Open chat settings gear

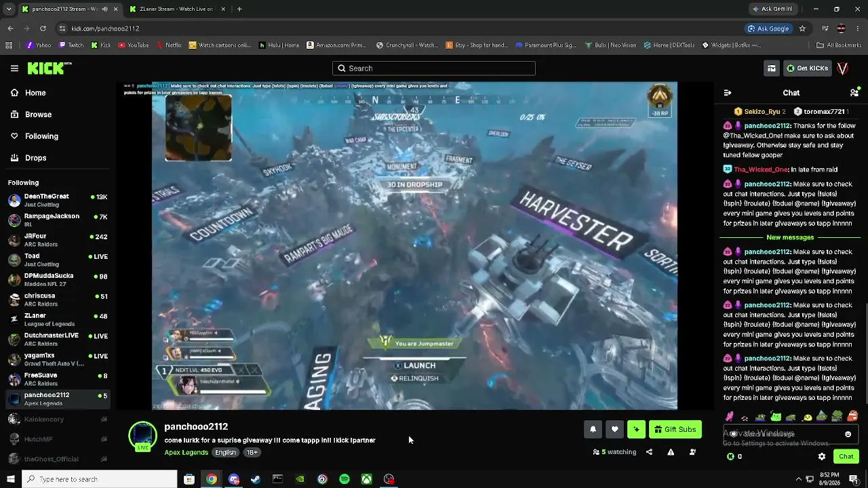[822, 457]
